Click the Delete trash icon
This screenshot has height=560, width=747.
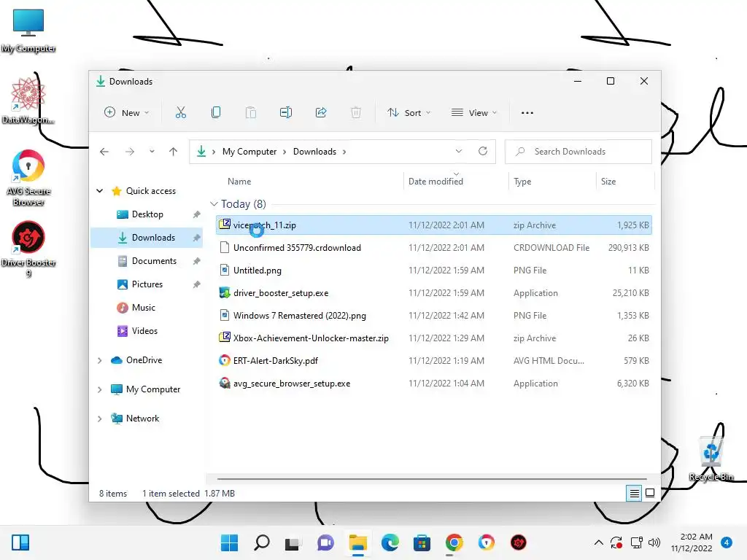[x=356, y=113]
